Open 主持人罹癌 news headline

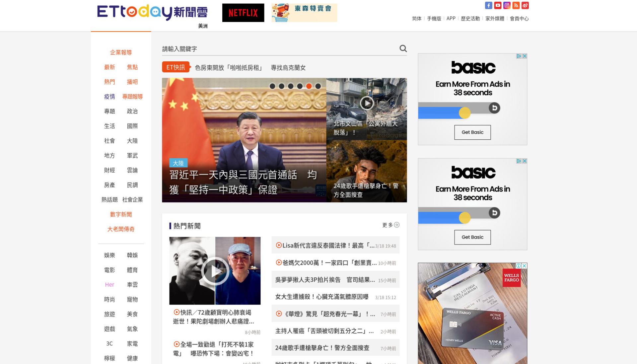click(x=324, y=331)
